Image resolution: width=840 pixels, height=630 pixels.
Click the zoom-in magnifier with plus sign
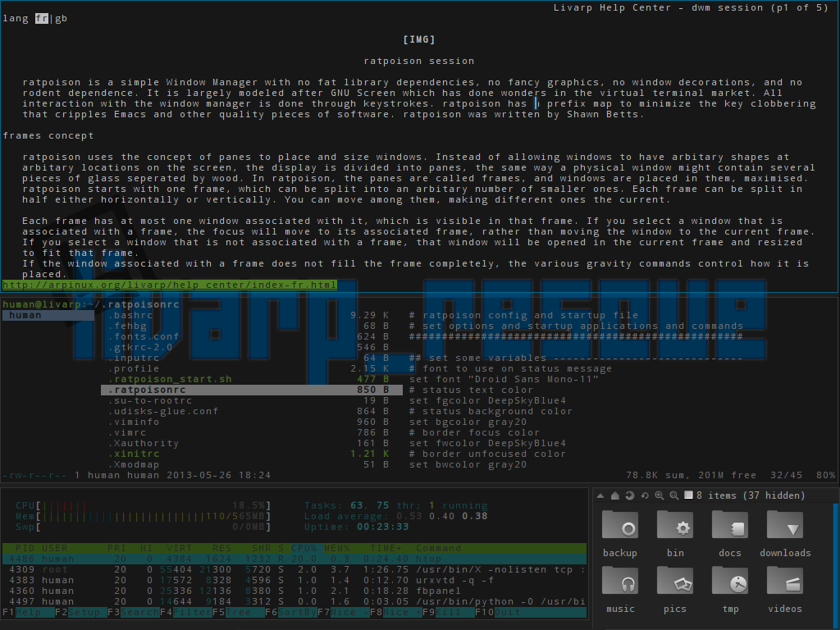pyautogui.click(x=660, y=495)
